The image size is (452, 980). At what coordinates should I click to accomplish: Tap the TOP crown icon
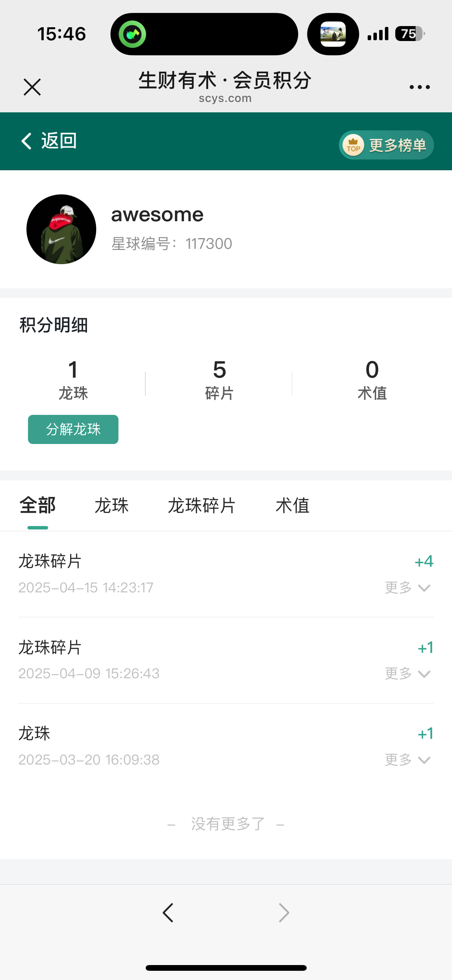(x=353, y=145)
